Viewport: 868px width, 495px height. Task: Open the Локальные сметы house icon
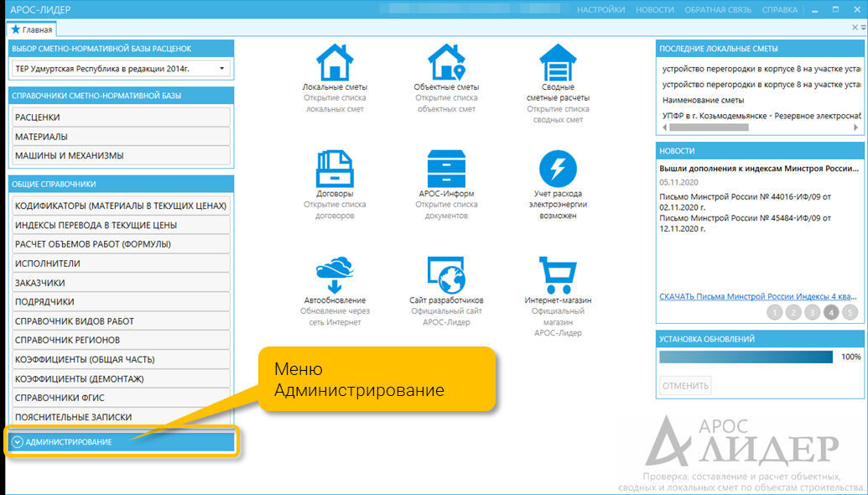(x=335, y=63)
